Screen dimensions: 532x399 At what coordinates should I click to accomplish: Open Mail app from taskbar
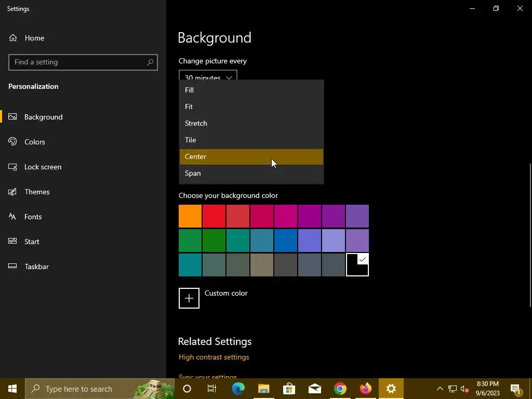(x=314, y=389)
